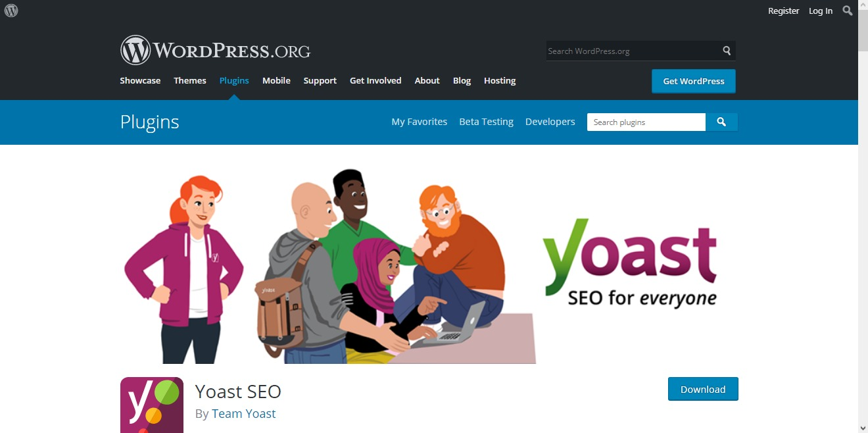Open the Themes menu item
The height and width of the screenshot is (433, 868).
pyautogui.click(x=190, y=80)
